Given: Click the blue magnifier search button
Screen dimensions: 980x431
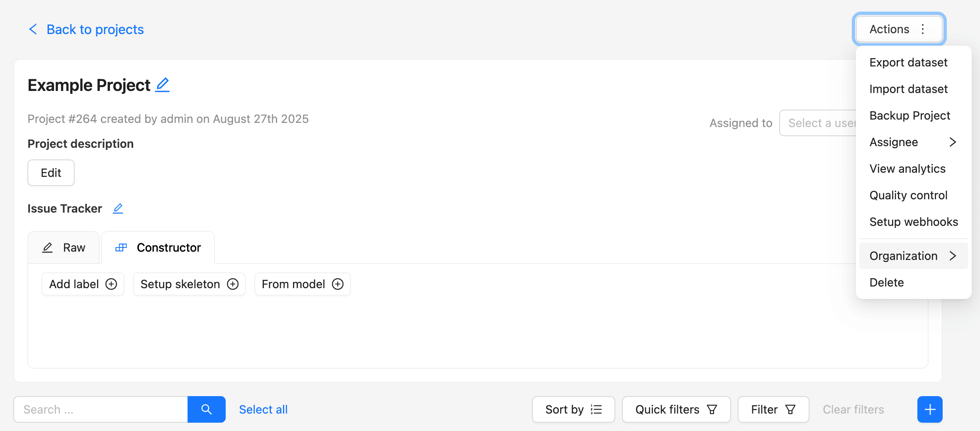Looking at the screenshot, I should (206, 409).
